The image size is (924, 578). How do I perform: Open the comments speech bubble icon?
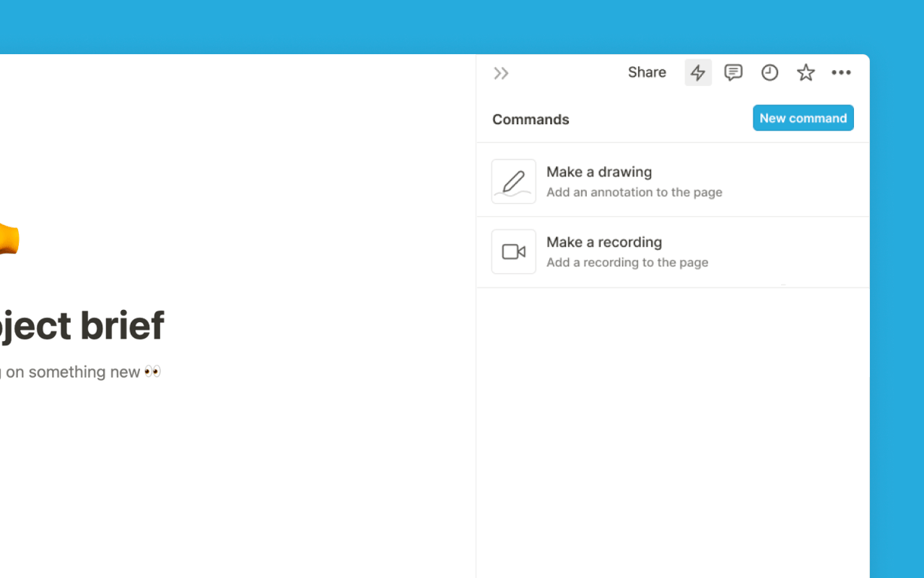tap(734, 72)
